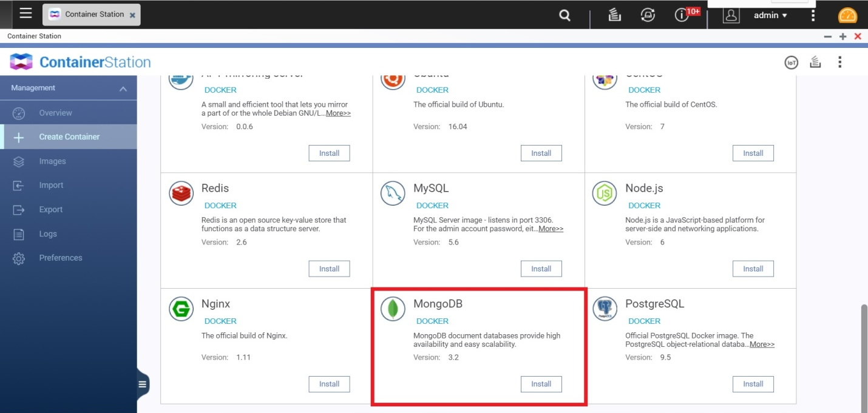Open the QTS main hamburger menu

pyautogui.click(x=25, y=13)
